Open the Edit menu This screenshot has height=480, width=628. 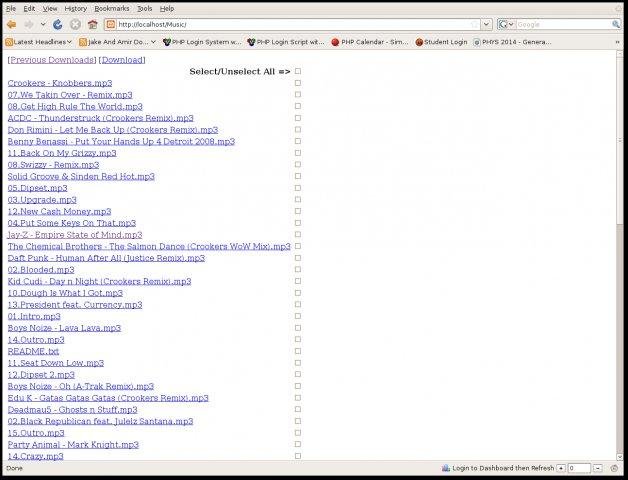tap(29, 8)
